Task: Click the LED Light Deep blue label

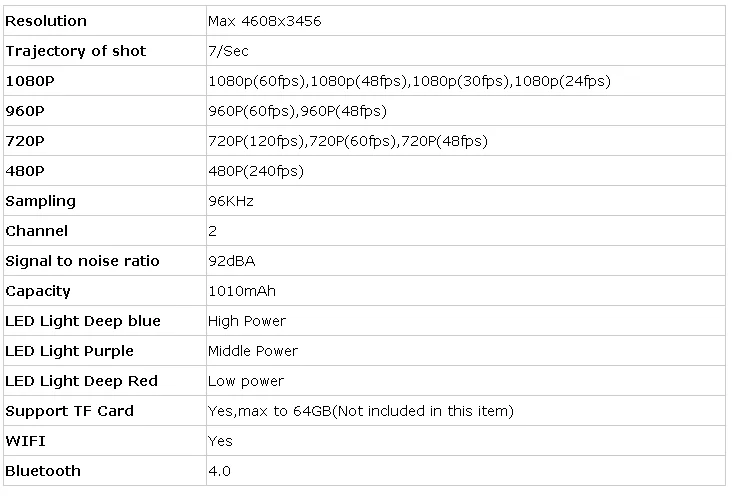Action: (x=83, y=321)
